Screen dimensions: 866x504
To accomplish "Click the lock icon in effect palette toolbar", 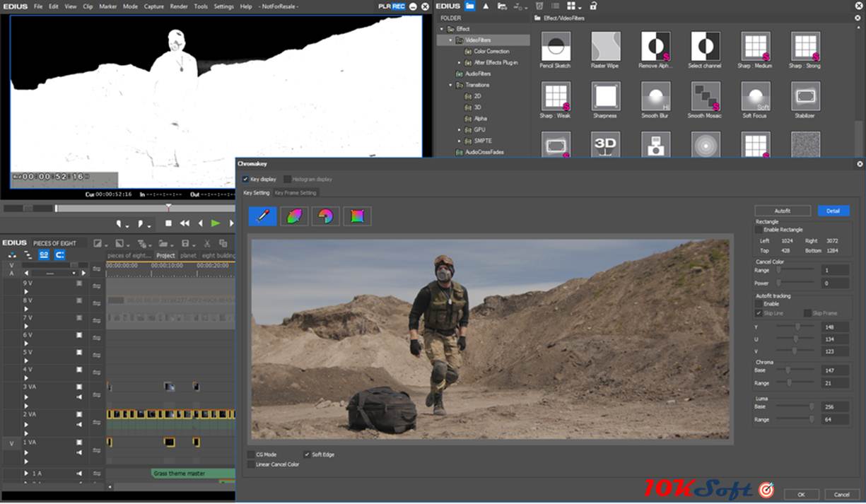I will [593, 6].
